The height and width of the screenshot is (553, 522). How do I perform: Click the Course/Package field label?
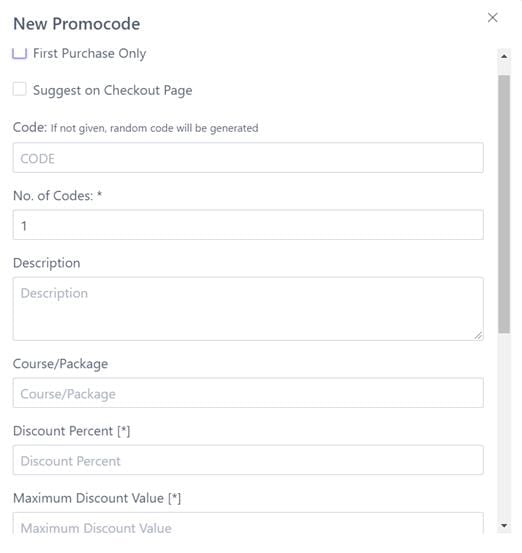60,364
